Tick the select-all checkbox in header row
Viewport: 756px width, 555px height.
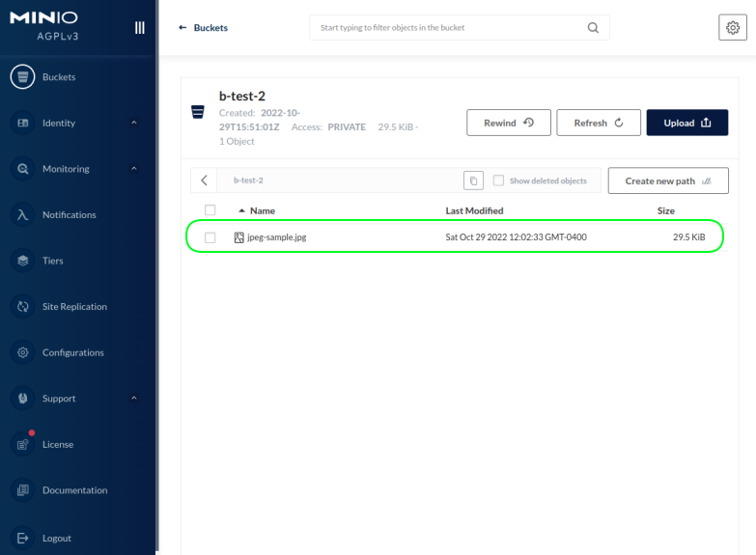[x=210, y=210]
